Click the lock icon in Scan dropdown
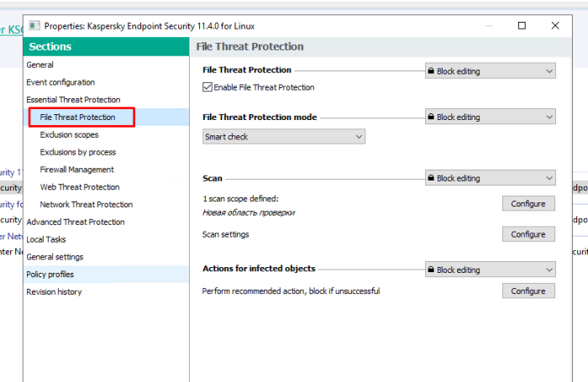 (431, 178)
